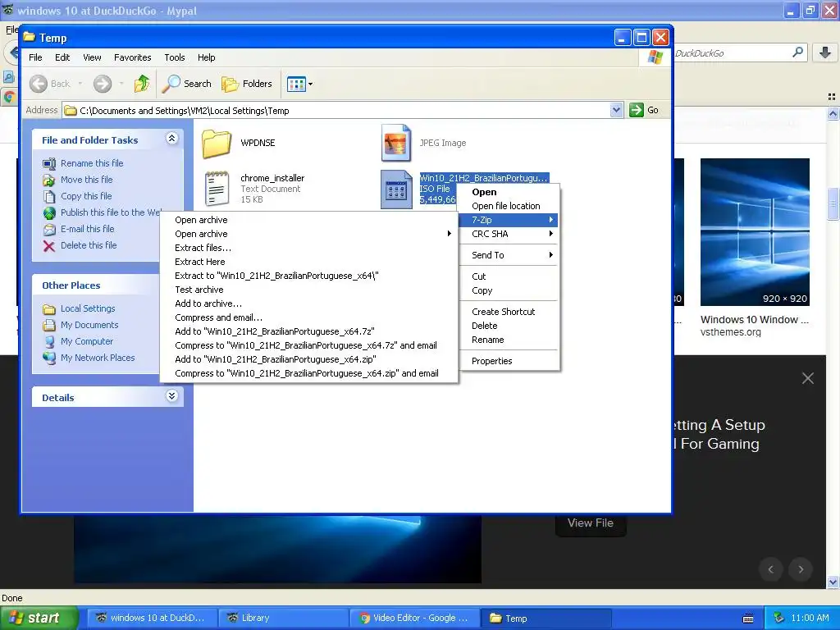Expand the Send To submenu

[550, 255]
